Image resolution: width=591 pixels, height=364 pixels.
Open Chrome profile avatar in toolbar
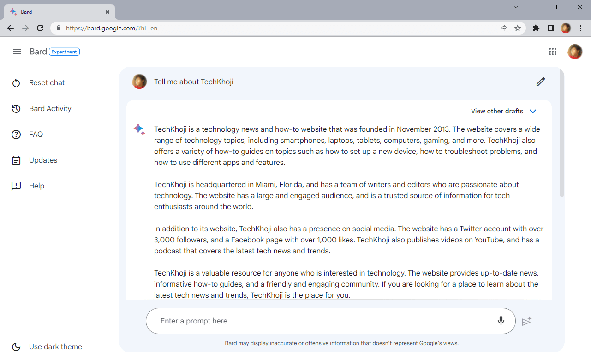coord(566,28)
